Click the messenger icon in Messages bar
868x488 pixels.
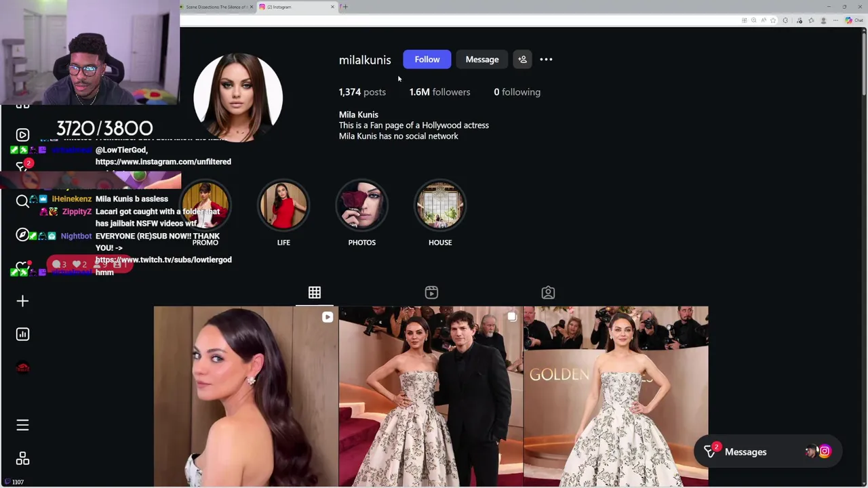709,451
